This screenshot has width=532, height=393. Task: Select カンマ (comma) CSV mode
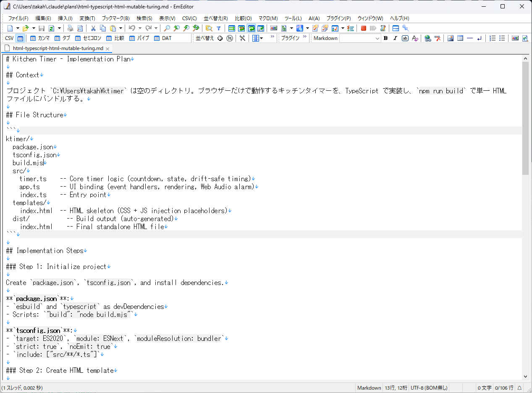pos(39,38)
